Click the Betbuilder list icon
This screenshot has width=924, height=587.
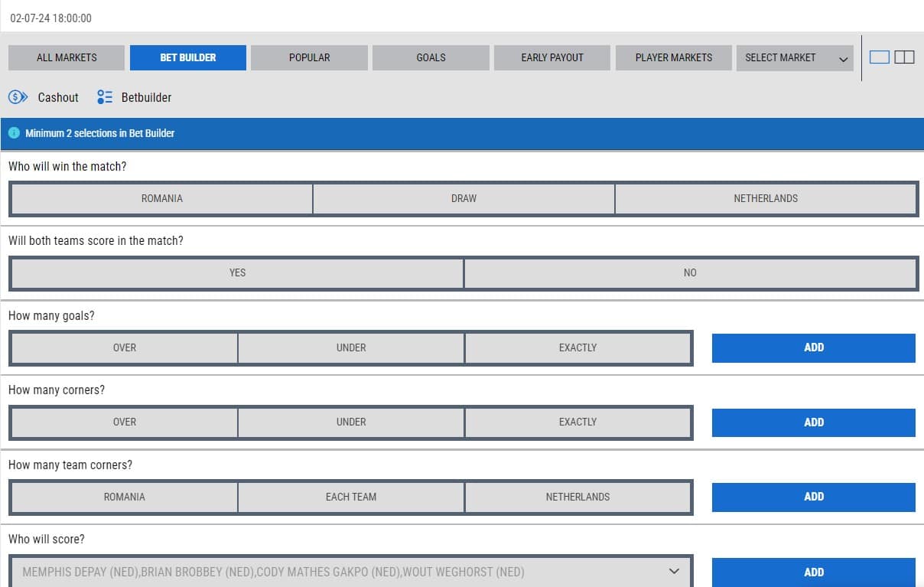pyautogui.click(x=105, y=97)
